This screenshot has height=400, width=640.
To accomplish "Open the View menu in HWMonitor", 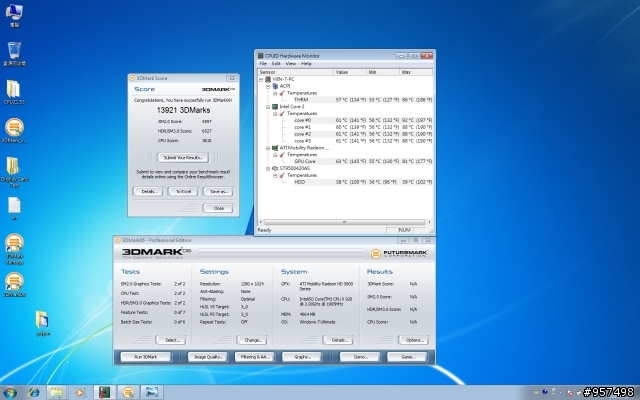I will (291, 64).
